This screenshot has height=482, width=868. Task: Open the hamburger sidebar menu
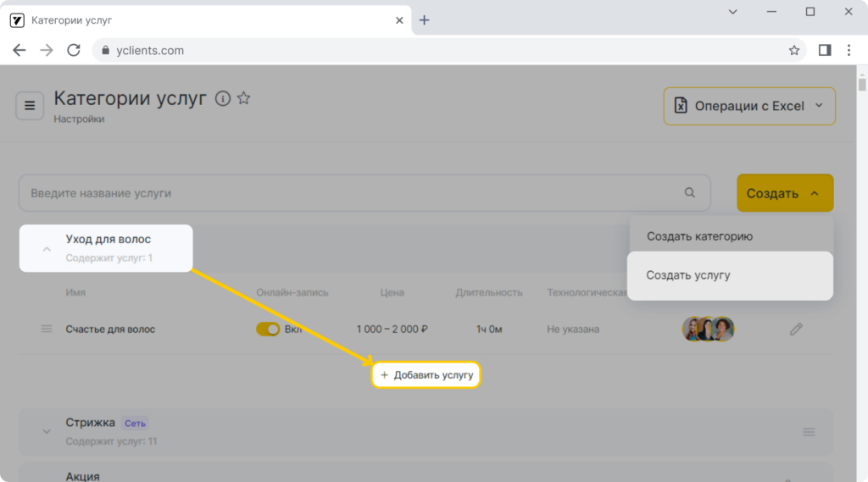(x=30, y=106)
